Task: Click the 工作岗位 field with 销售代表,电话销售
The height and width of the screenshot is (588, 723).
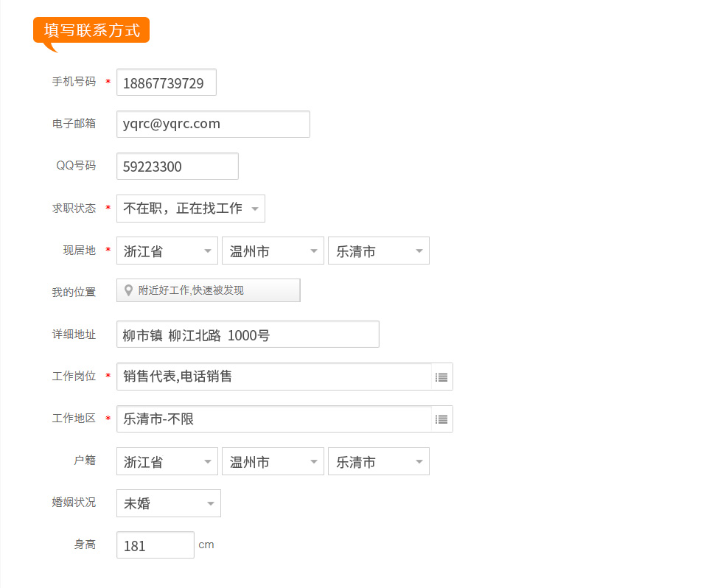Action: [x=274, y=377]
